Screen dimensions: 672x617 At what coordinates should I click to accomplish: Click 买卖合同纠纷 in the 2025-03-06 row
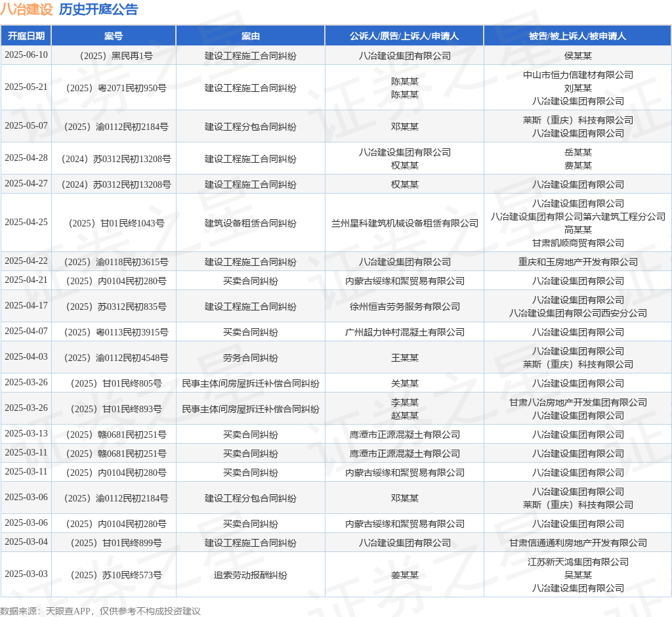coord(250,524)
